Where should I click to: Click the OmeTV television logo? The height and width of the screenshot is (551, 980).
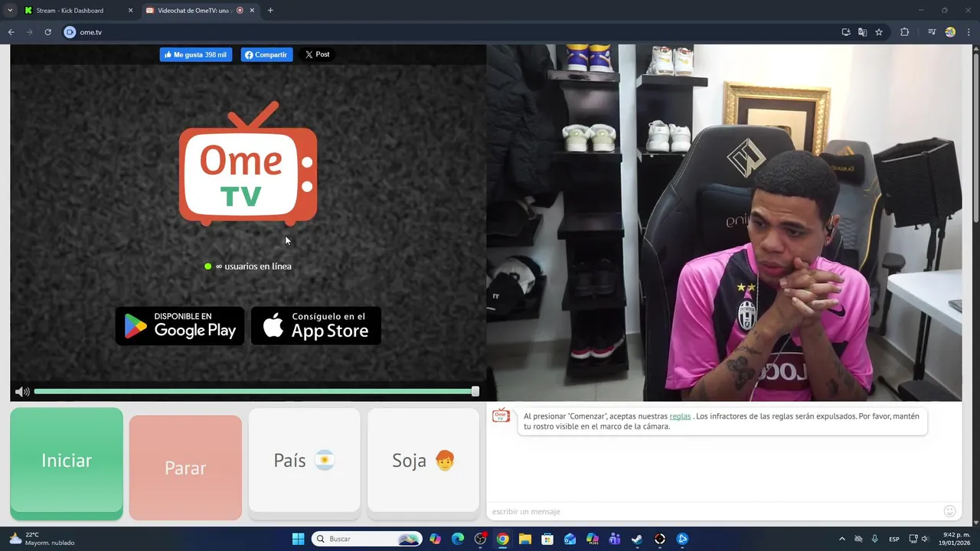click(248, 164)
